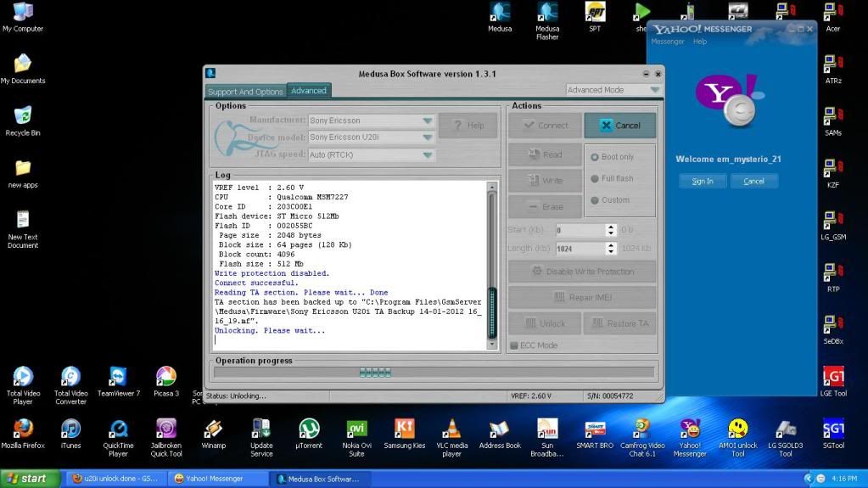Launch QuickTime Player shortcut
The image size is (868, 488).
[x=119, y=438]
